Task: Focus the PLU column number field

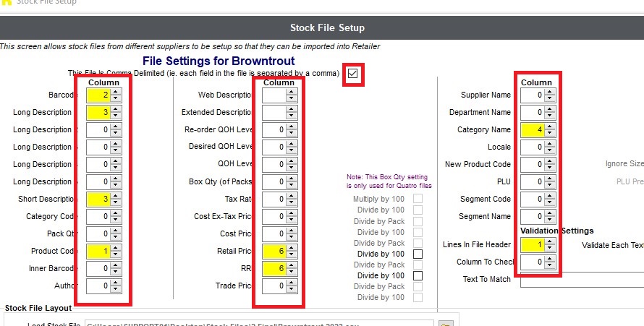Action: [532, 182]
